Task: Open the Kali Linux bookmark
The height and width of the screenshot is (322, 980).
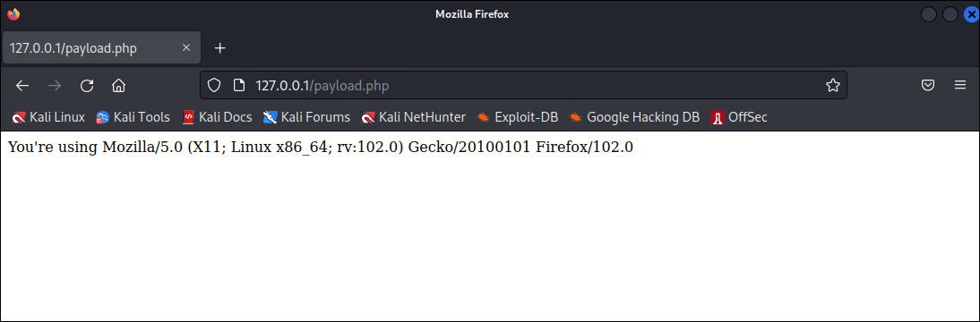Action: coord(48,116)
